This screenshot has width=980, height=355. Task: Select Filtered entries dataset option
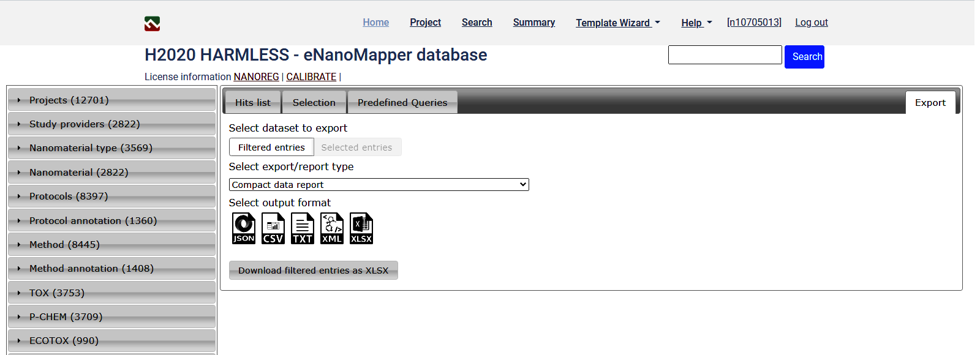(271, 147)
